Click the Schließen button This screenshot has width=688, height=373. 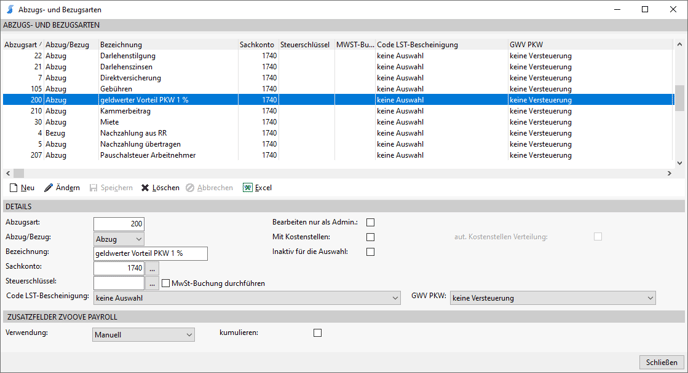point(661,362)
